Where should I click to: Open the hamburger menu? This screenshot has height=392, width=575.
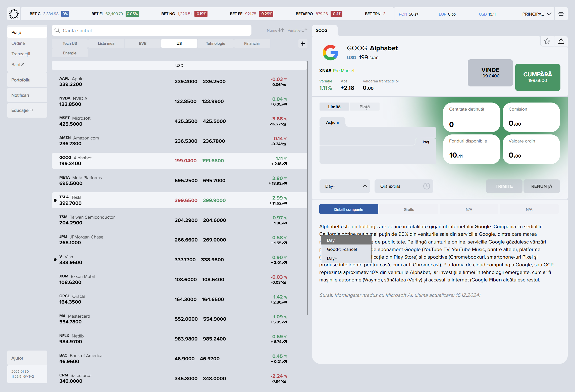click(x=561, y=14)
